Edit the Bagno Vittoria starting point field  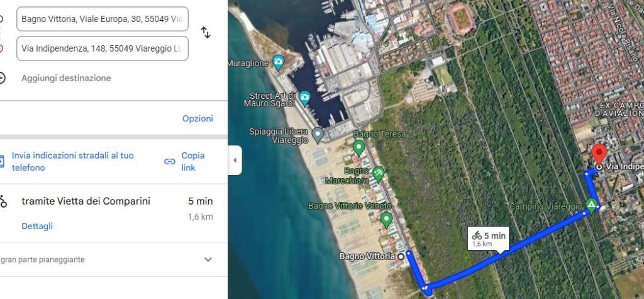[x=103, y=19]
